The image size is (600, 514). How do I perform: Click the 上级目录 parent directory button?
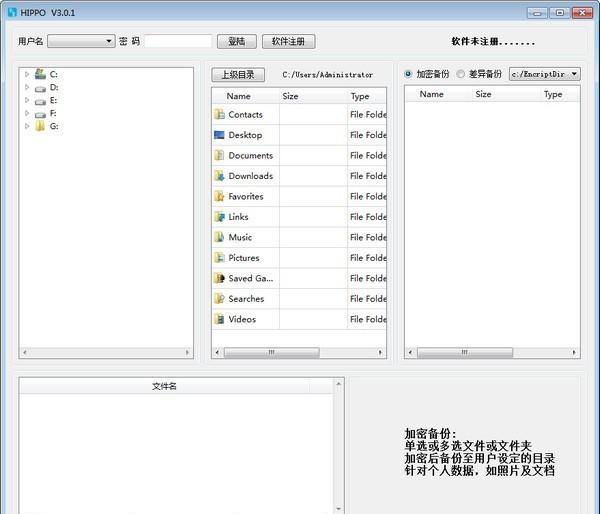click(x=238, y=75)
